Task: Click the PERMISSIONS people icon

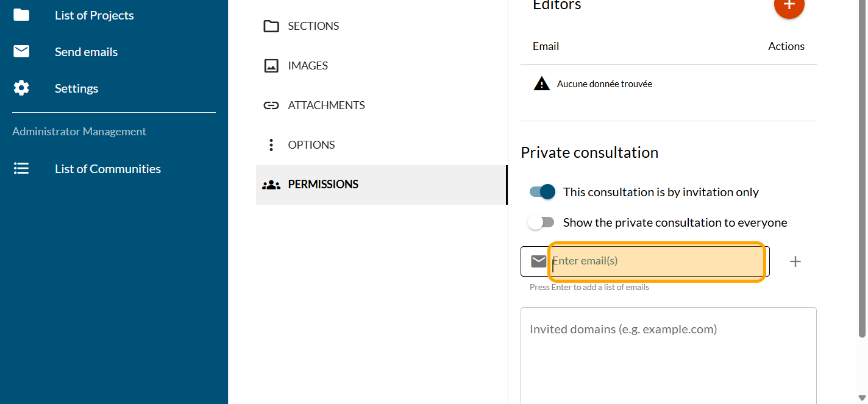Action: tap(271, 185)
